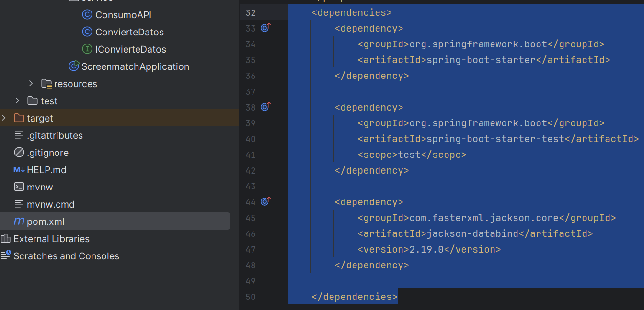Click closing </dependency> tag on line 36
Image resolution: width=644 pixels, height=310 pixels.
tap(372, 76)
